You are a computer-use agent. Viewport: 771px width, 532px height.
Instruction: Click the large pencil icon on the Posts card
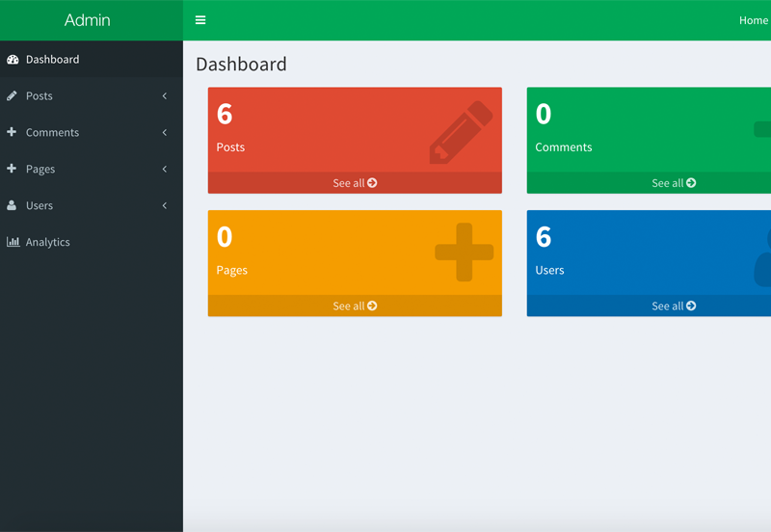pos(462,132)
